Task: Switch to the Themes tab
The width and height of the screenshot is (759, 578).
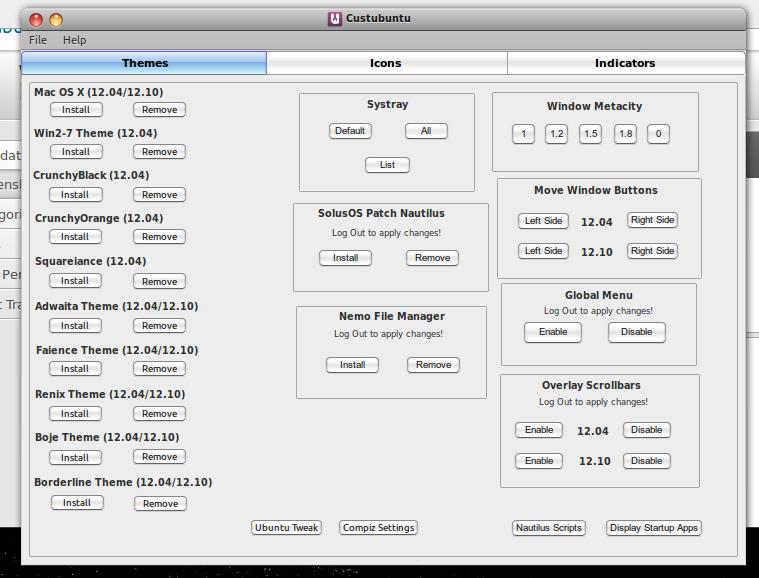Action: click(144, 63)
